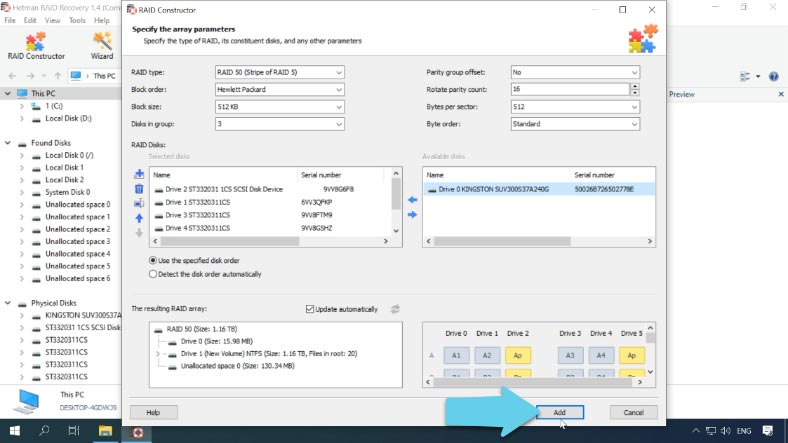
Task: Collapse Physical Disks tree node
Action: click(x=8, y=303)
